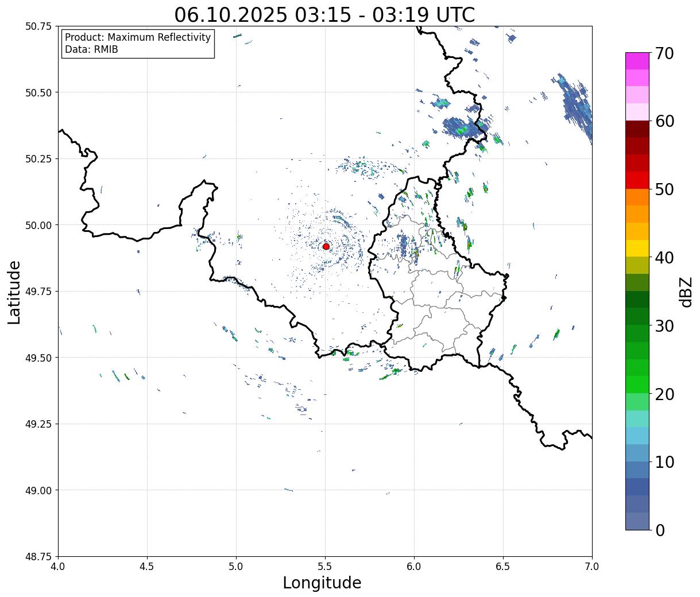Click the longitude tick label 6.5
The image size is (700, 597).
(x=503, y=567)
